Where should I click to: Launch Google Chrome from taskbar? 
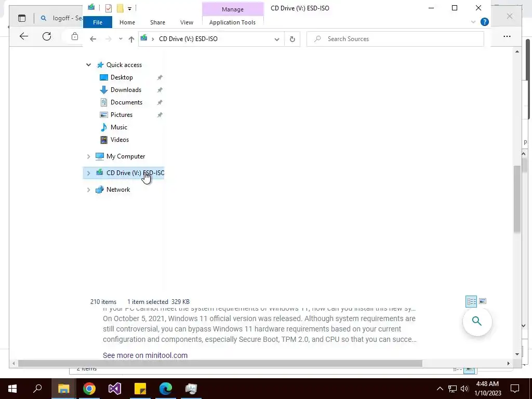tap(89, 389)
